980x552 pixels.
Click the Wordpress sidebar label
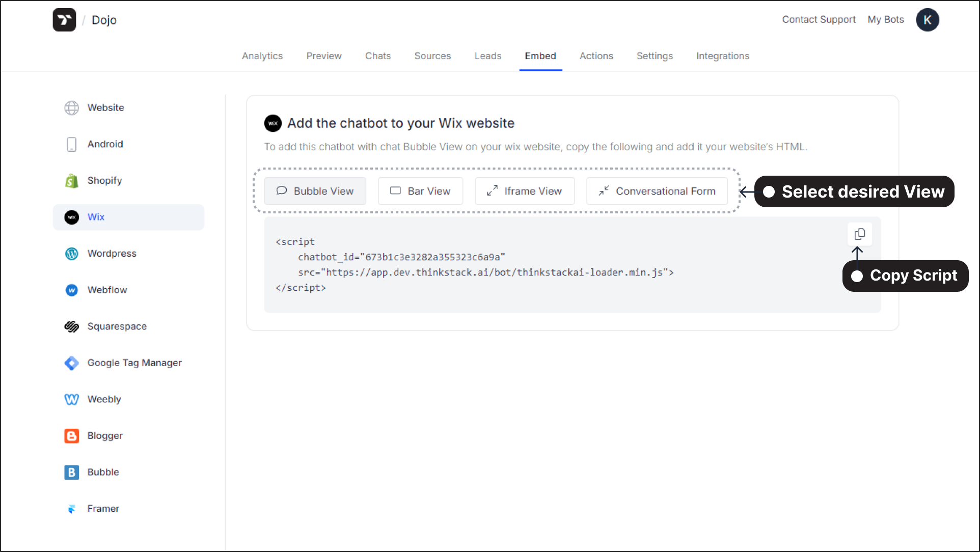(112, 254)
